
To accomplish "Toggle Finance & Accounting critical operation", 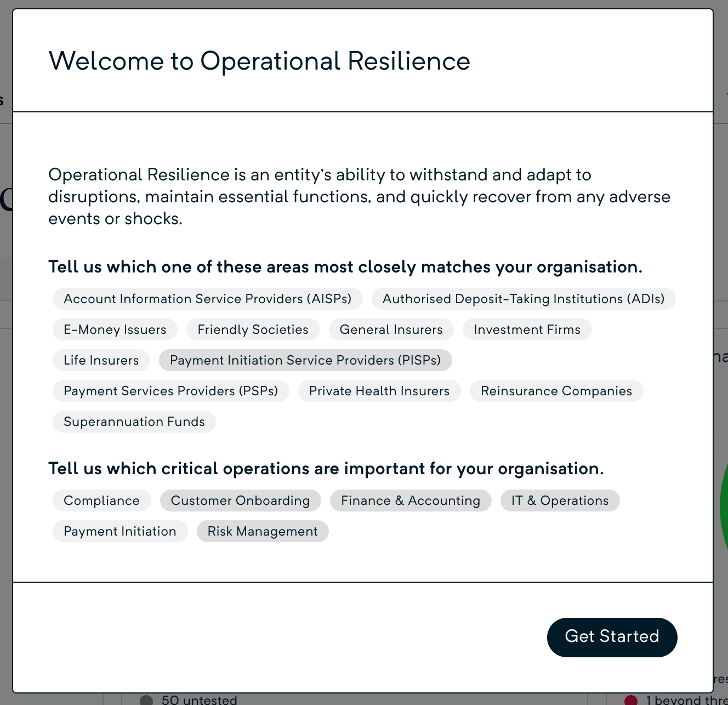I will (410, 501).
